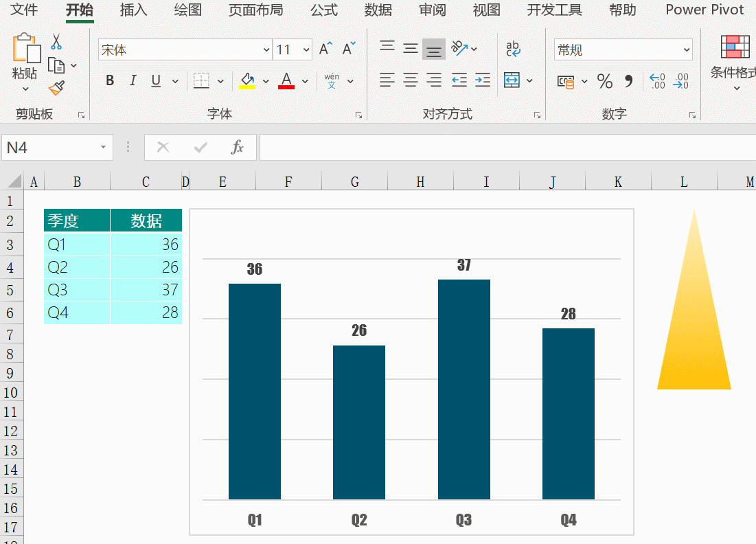Image resolution: width=756 pixels, height=544 pixels.
Task: Click the Comma Style icon
Action: (628, 81)
